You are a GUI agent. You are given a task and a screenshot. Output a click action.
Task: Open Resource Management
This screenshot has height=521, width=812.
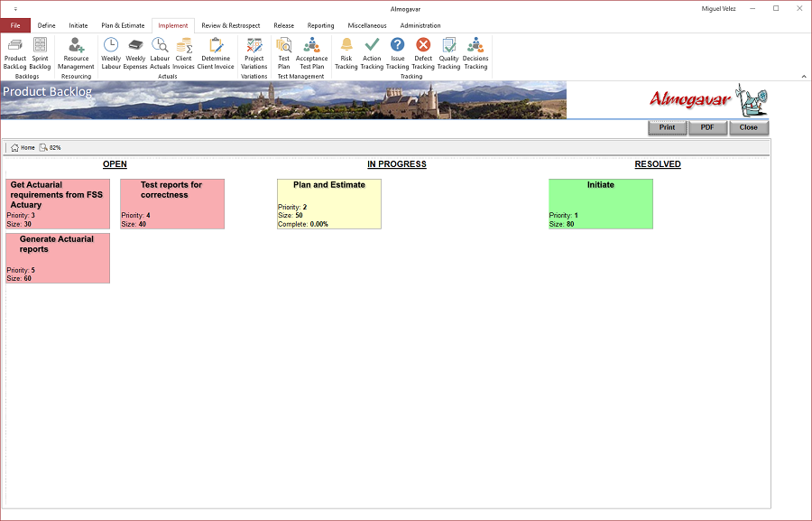pyautogui.click(x=76, y=53)
